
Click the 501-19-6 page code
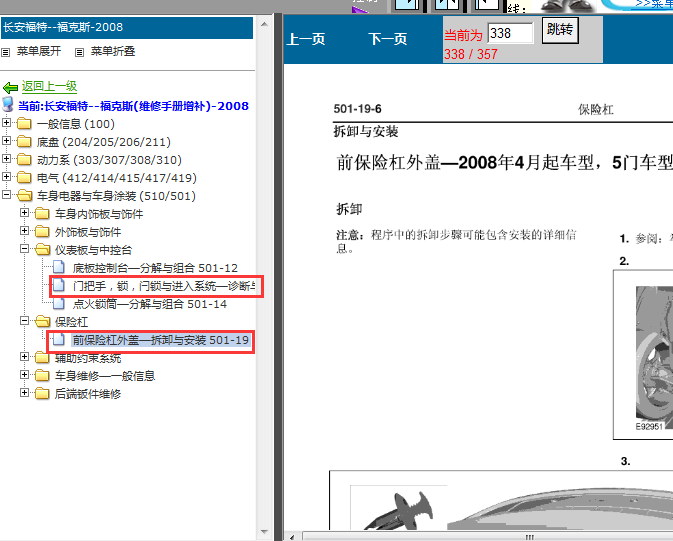[358, 109]
